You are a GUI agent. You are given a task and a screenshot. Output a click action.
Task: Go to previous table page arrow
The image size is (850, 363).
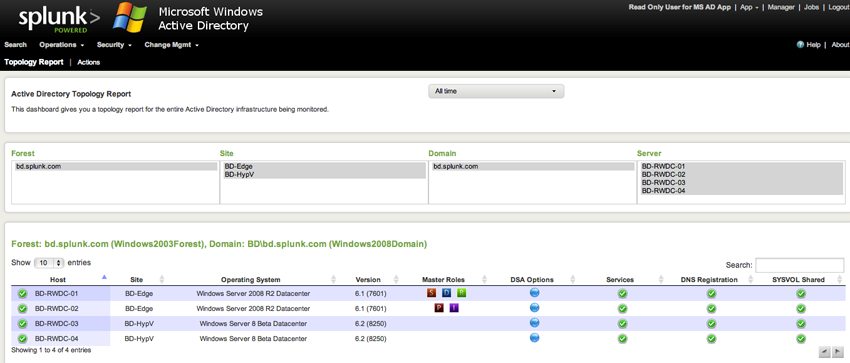point(825,351)
